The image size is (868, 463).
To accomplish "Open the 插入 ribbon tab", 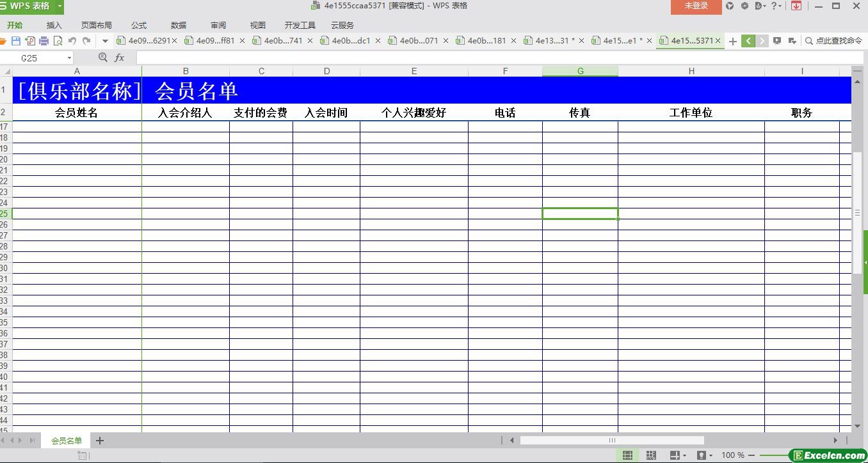I will 54,26.
